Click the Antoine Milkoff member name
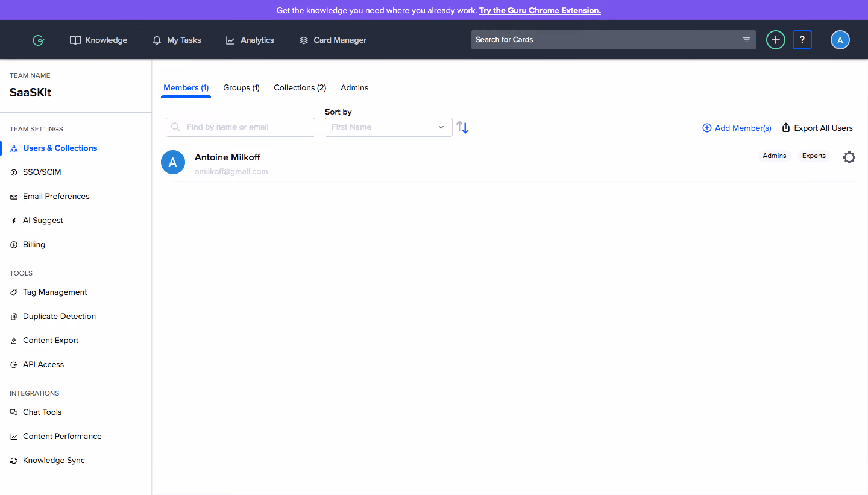The height and width of the screenshot is (495, 868). (x=227, y=157)
